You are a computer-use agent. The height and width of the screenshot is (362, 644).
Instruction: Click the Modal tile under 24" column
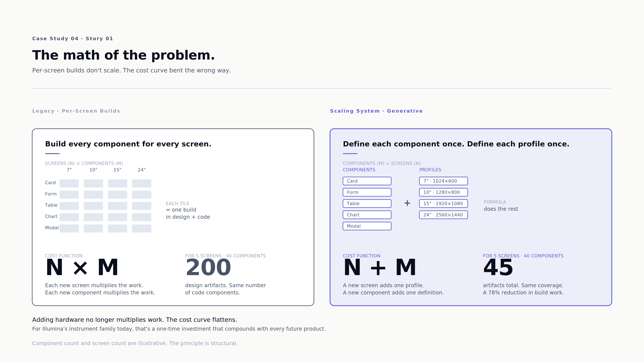point(142,228)
